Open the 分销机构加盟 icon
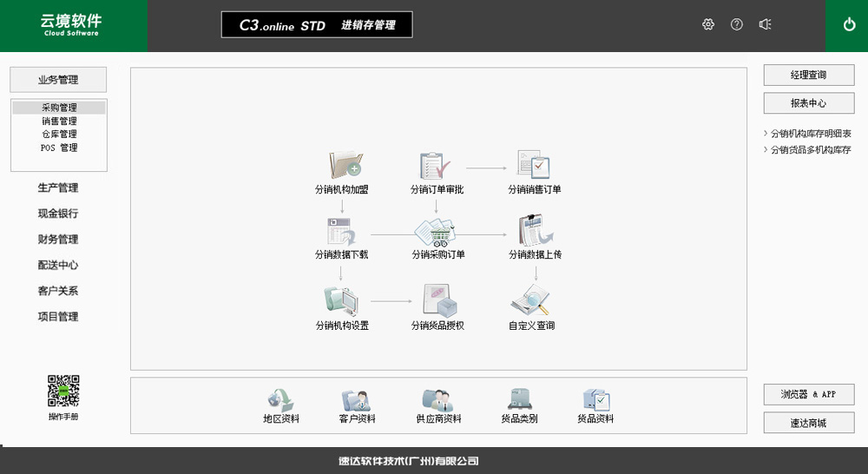The width and height of the screenshot is (868, 474). click(344, 165)
